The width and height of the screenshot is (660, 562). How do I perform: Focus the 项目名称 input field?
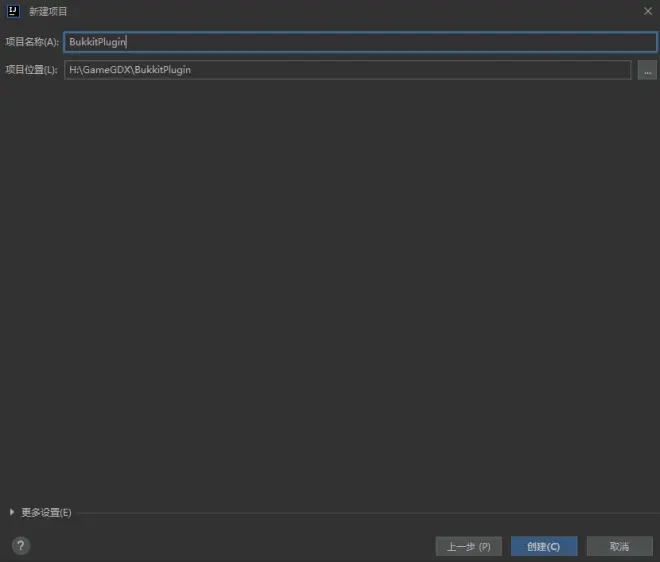click(x=360, y=42)
